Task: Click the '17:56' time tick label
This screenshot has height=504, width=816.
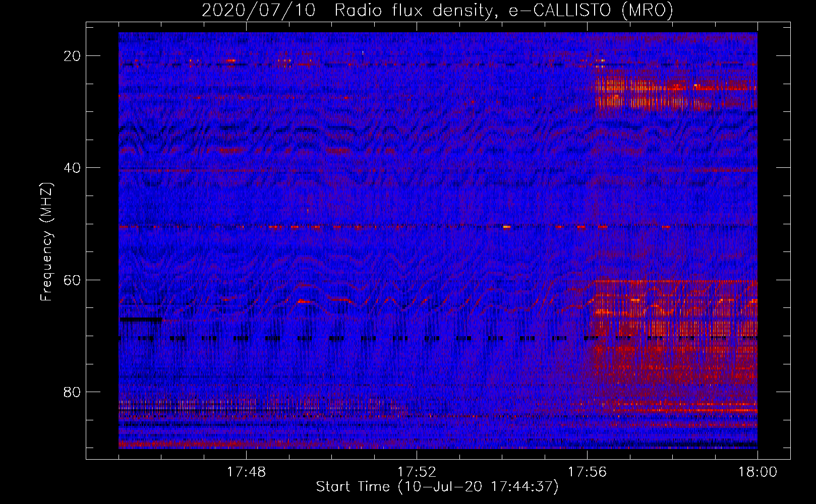Action: click(x=587, y=472)
